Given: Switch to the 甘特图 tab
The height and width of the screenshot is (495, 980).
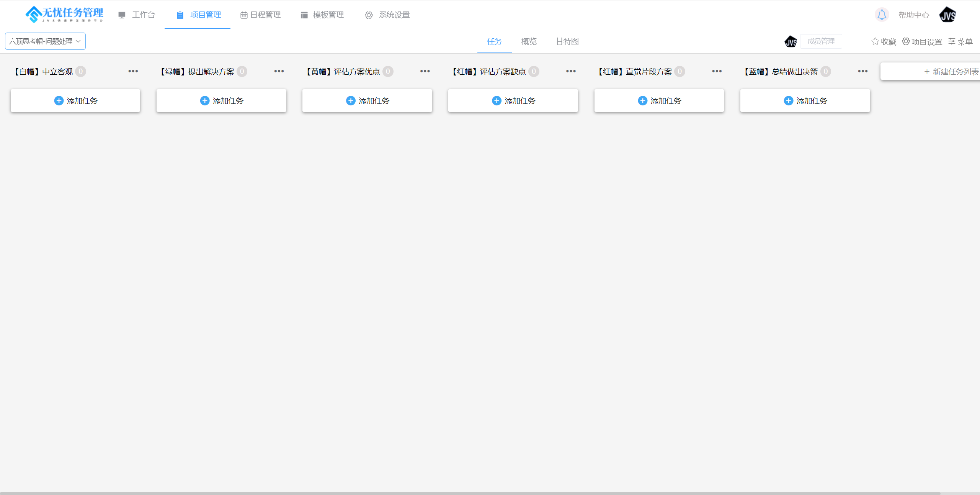Looking at the screenshot, I should (x=567, y=41).
